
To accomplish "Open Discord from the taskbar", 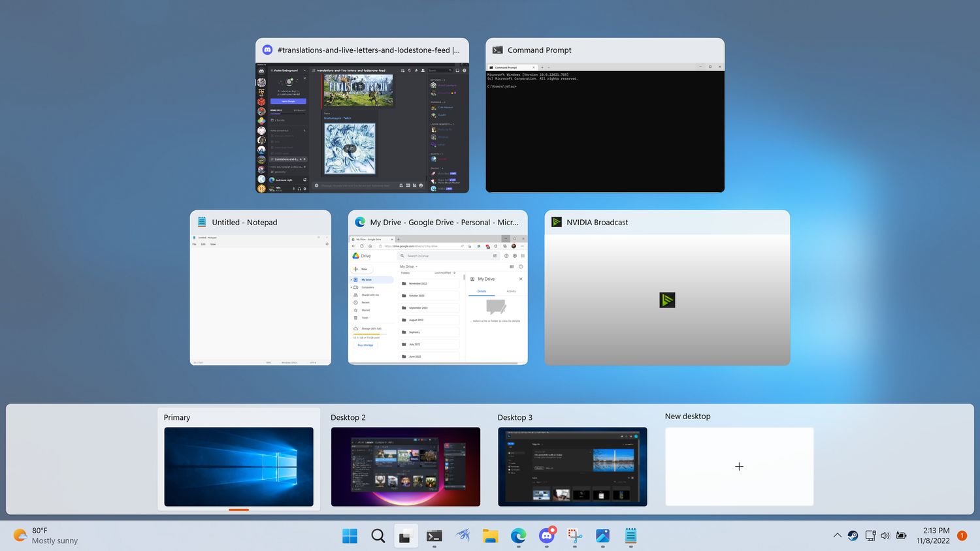I will (546, 536).
